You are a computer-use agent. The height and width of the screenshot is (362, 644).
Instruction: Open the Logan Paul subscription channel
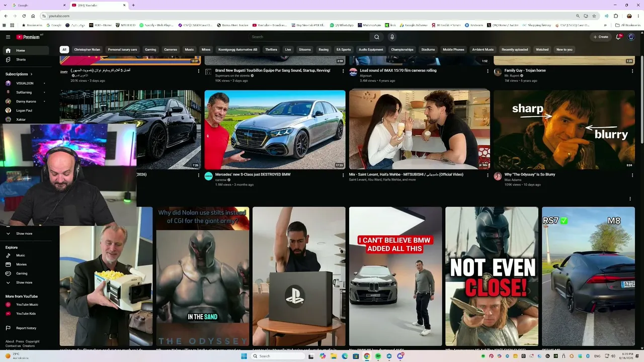pos(25,110)
